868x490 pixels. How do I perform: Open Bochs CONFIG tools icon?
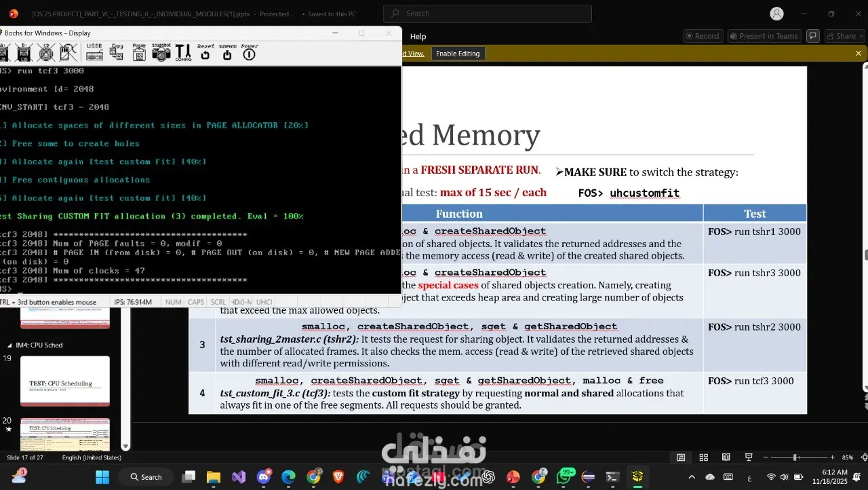[183, 52]
